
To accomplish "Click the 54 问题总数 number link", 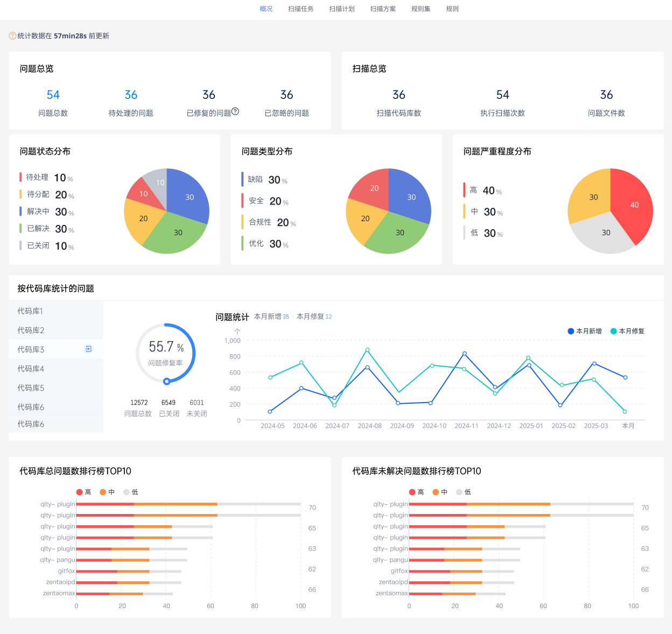I will 53,95.
